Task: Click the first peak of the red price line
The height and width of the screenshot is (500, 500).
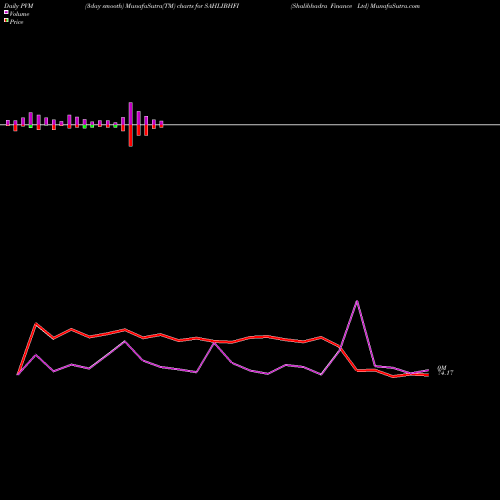Action: (36, 323)
